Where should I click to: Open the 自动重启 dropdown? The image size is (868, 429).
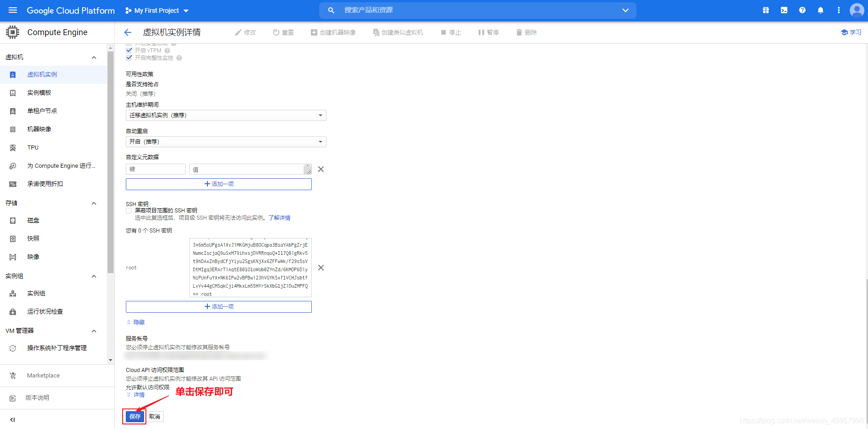click(x=226, y=142)
